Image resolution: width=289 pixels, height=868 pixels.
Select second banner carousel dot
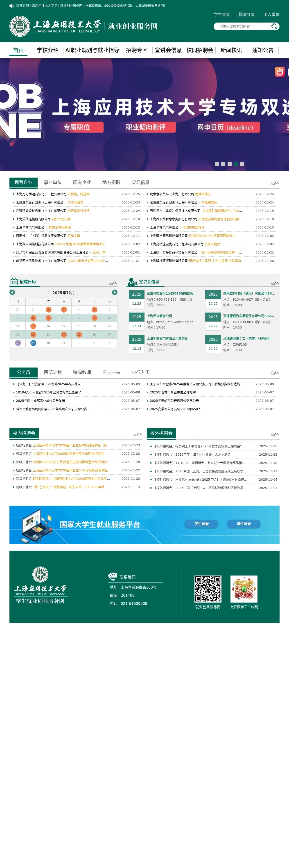(223, 164)
